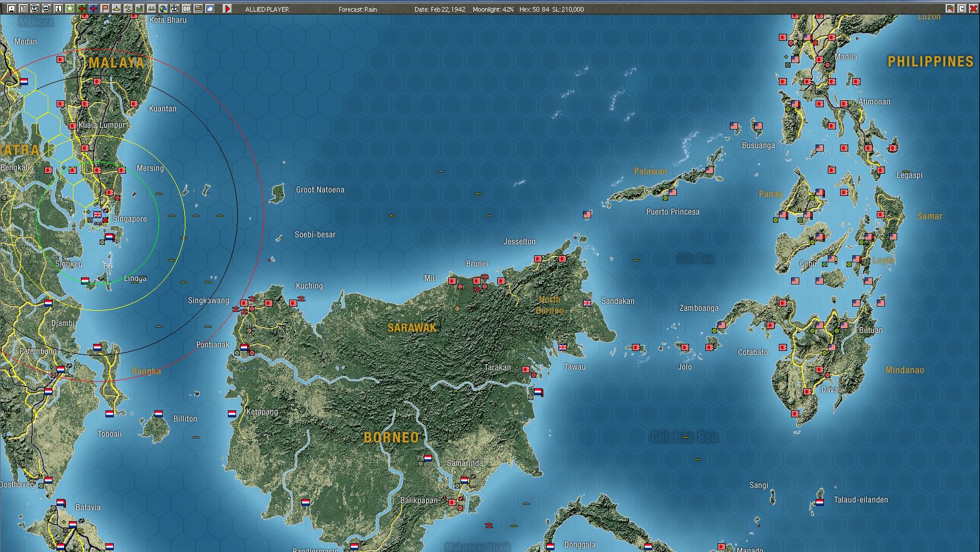Click the 'Date: Feb 22, 1942' text
The width and height of the screenshot is (980, 552).
point(440,9)
